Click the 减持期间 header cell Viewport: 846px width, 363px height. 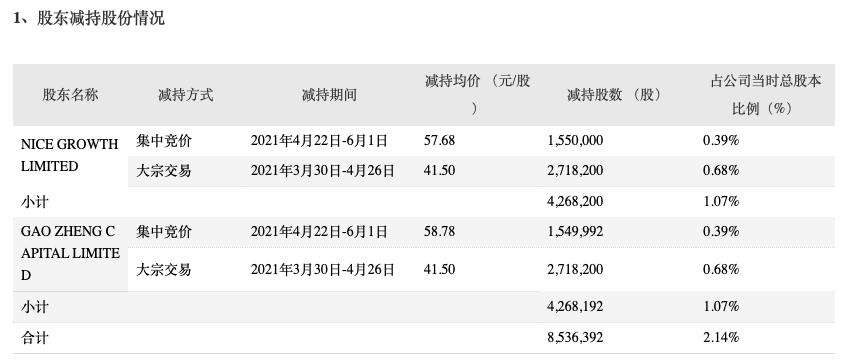coord(329,95)
